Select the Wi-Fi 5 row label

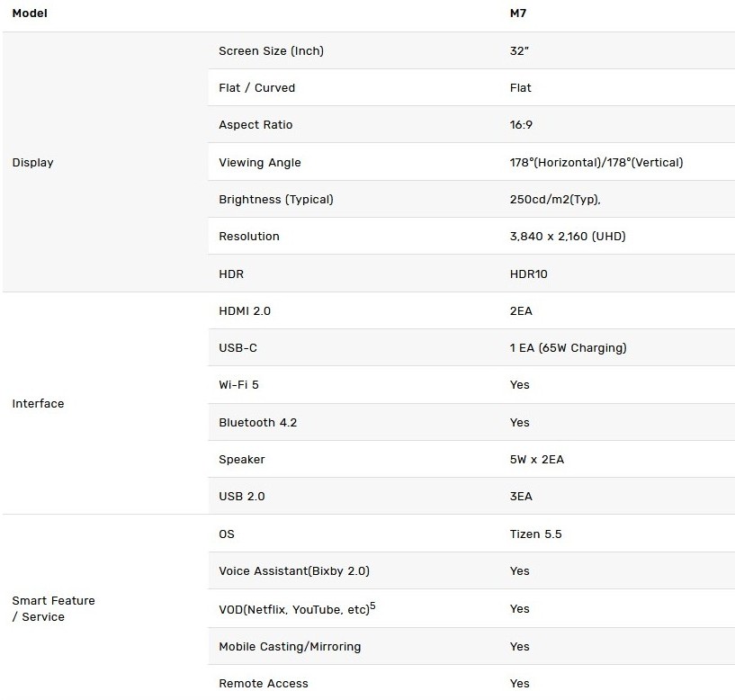[238, 385]
